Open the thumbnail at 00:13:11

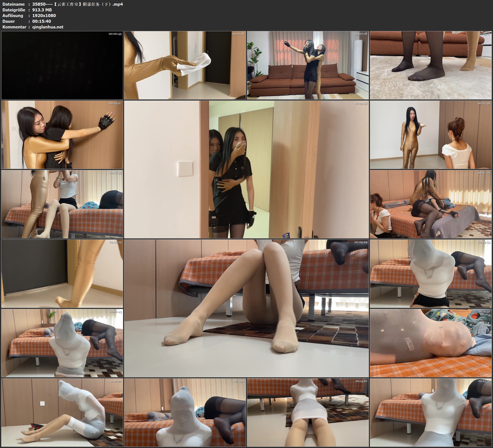tap(185, 412)
